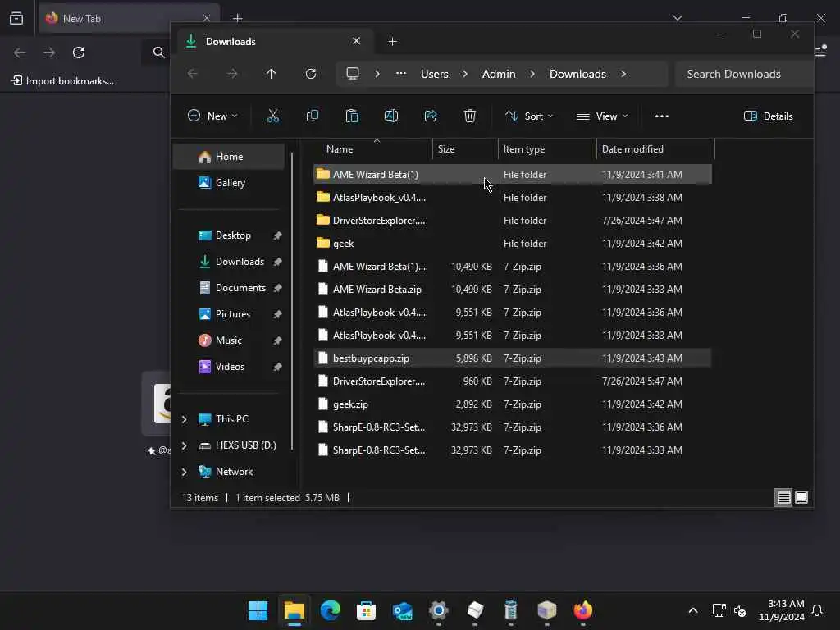
Task: Expand HEXS USB (D:) tree node
Action: pyautogui.click(x=185, y=445)
